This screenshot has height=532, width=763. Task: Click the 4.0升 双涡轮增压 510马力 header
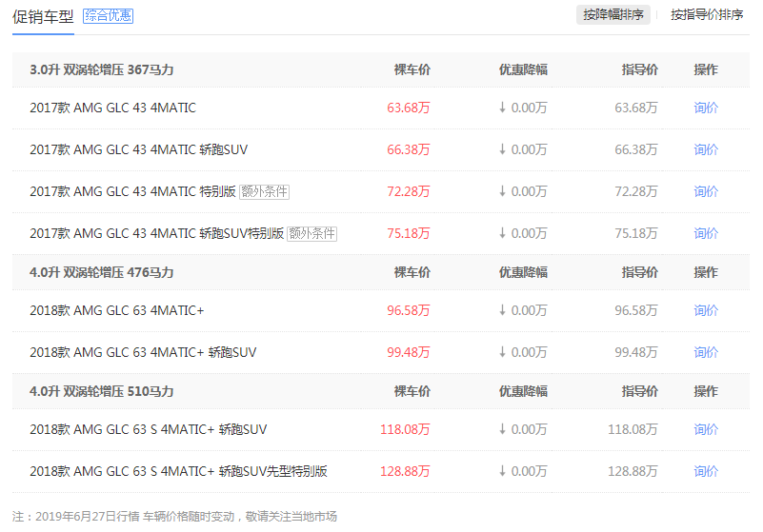click(102, 391)
